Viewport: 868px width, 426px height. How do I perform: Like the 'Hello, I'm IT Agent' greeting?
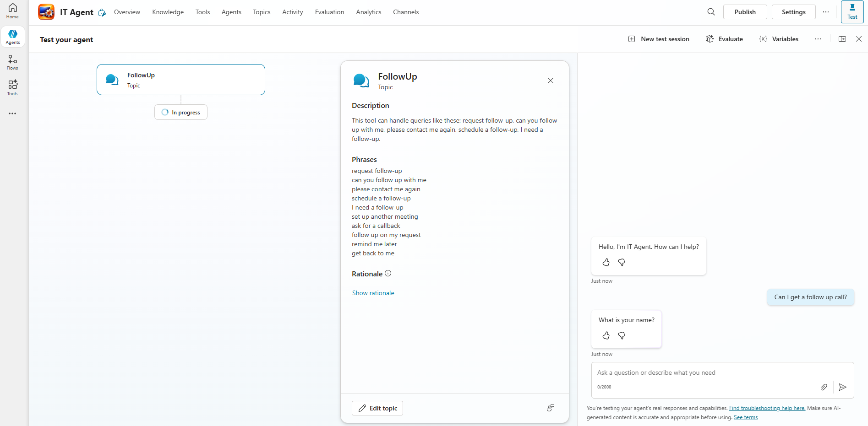pos(606,262)
